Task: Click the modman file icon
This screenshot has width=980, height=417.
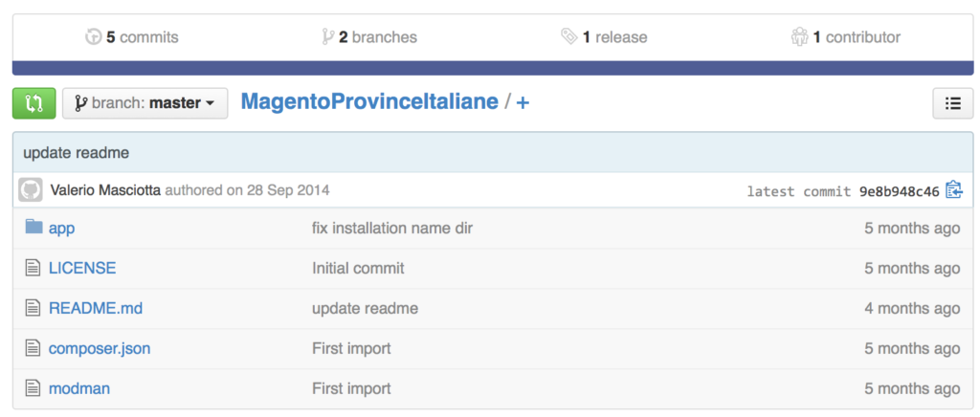Action: pyautogui.click(x=33, y=388)
